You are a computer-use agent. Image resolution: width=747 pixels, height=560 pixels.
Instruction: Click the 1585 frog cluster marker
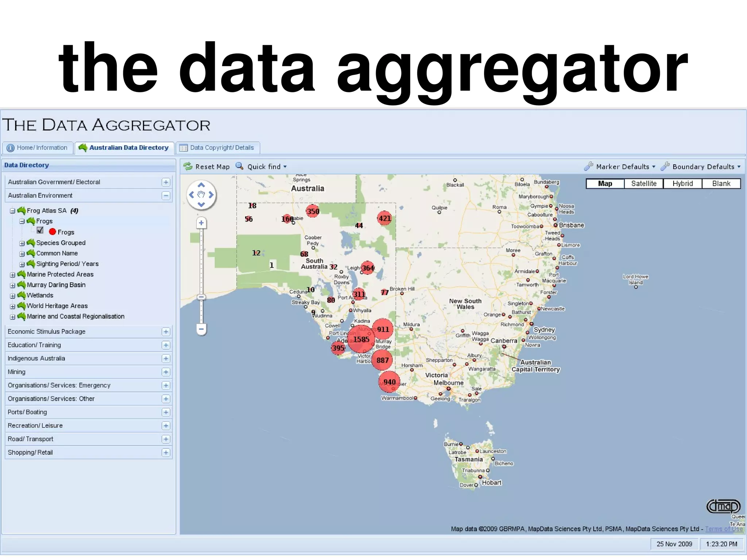tap(361, 339)
